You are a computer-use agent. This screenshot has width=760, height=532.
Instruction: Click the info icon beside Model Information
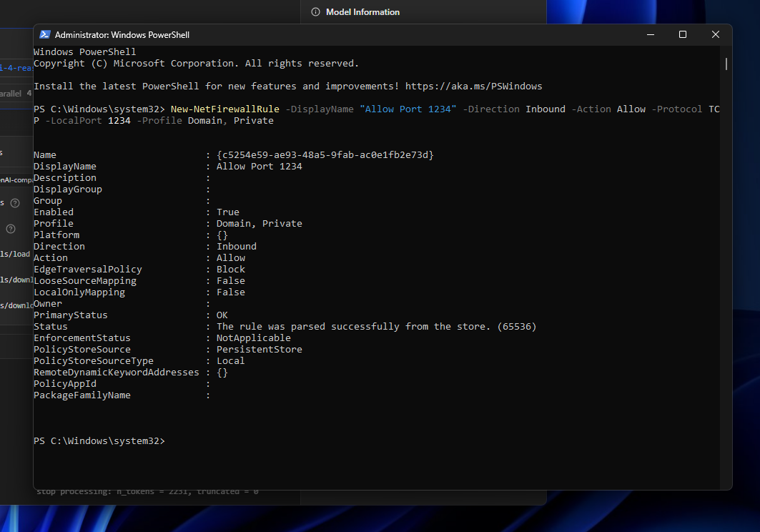pos(315,11)
